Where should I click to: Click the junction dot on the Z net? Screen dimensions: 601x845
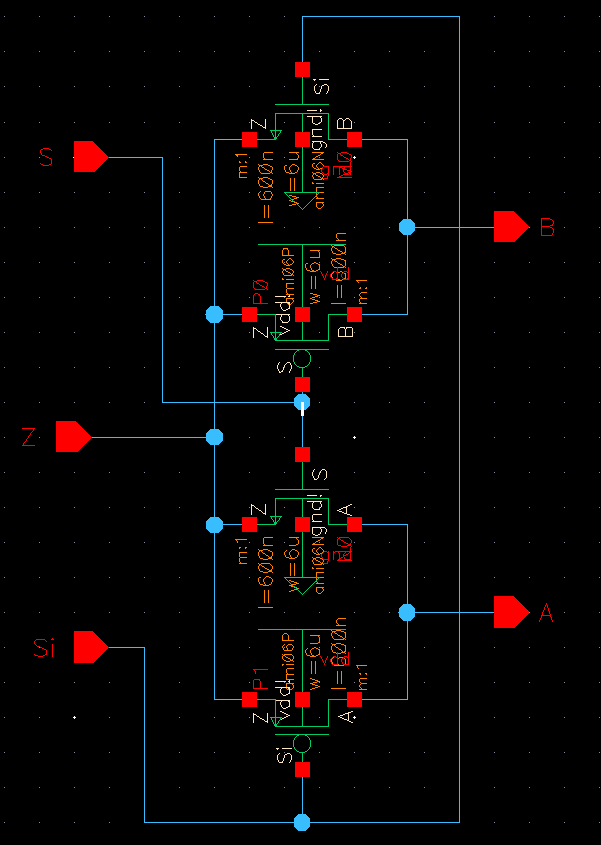tap(215, 437)
